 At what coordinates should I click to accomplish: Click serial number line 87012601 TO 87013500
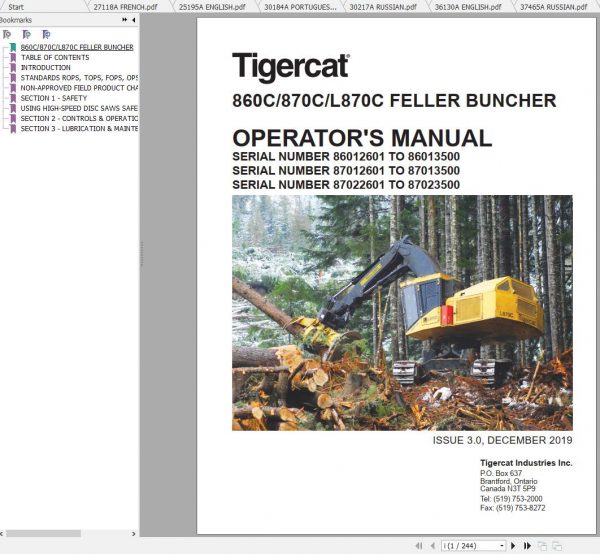point(346,171)
